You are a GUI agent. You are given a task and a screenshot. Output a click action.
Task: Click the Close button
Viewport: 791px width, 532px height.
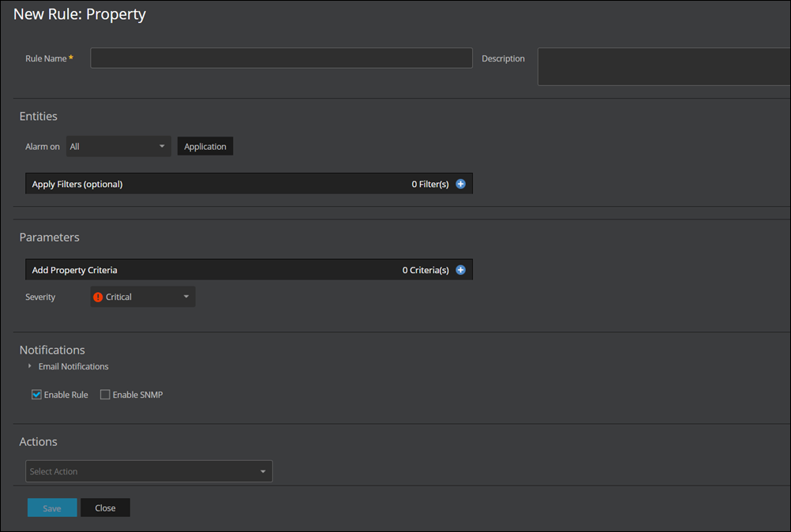pos(105,508)
